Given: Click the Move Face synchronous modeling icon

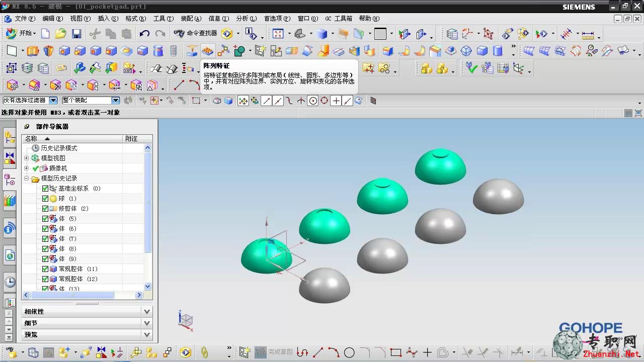Looking at the screenshot, I should 12,85.
